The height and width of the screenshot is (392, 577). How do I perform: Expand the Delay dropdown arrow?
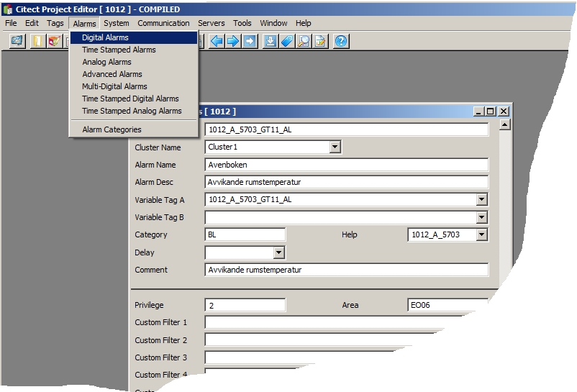point(279,252)
